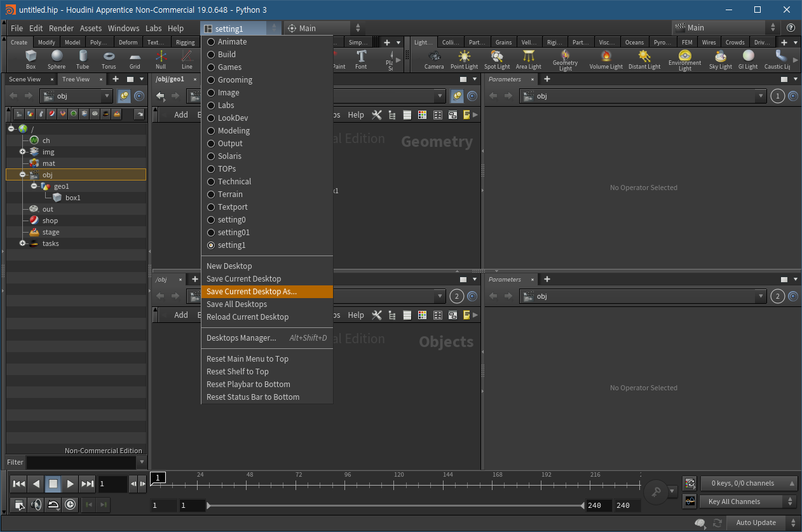802x532 pixels.
Task: Collapse the obj tree node
Action: (22, 175)
